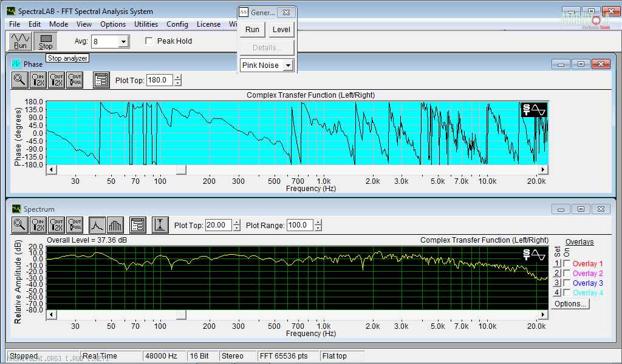The height and width of the screenshot is (364, 622).
Task: Click the Spectrum window title icon
Action: 16,209
